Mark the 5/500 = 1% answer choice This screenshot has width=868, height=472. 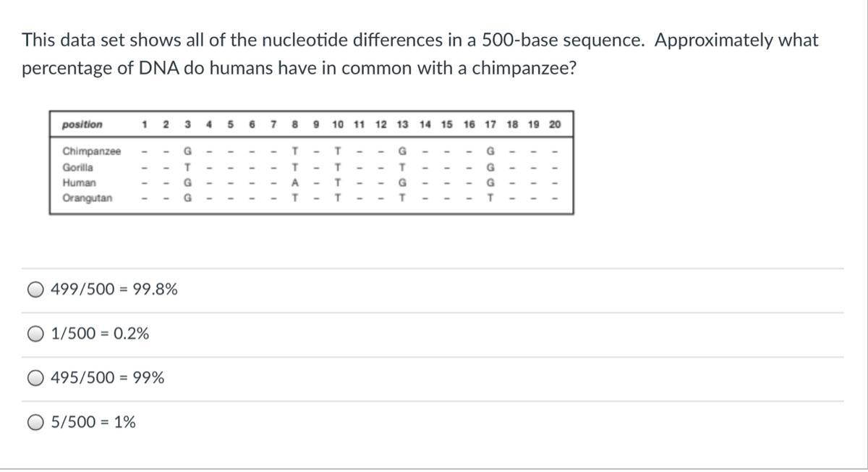pyautogui.click(x=36, y=422)
